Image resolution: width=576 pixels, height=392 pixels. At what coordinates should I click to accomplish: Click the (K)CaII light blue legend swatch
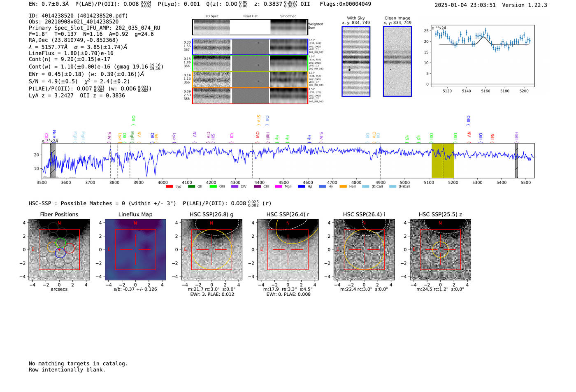coord(365,187)
